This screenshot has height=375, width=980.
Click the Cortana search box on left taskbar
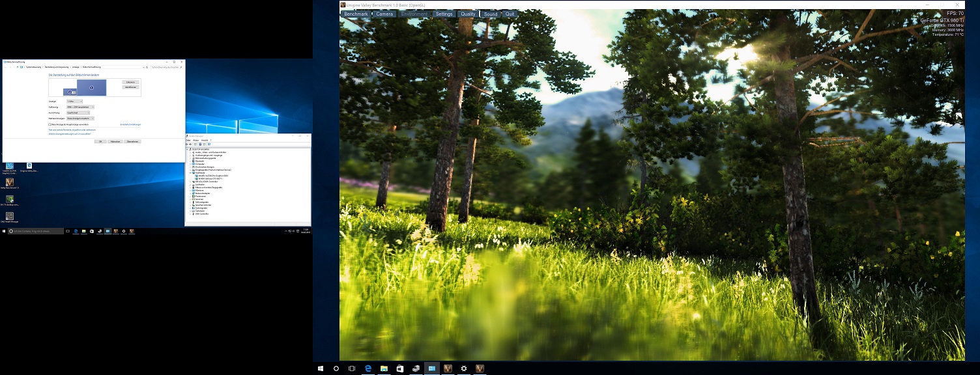(x=36, y=231)
